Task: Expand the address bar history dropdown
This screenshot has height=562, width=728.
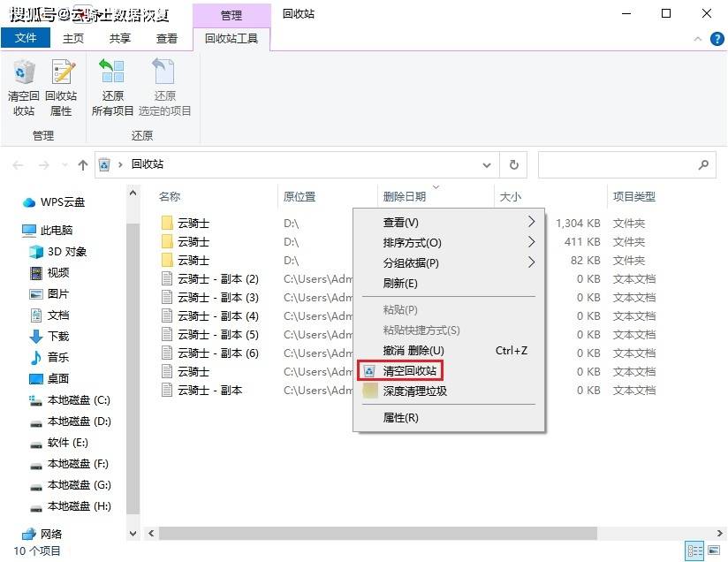Action: (x=487, y=165)
